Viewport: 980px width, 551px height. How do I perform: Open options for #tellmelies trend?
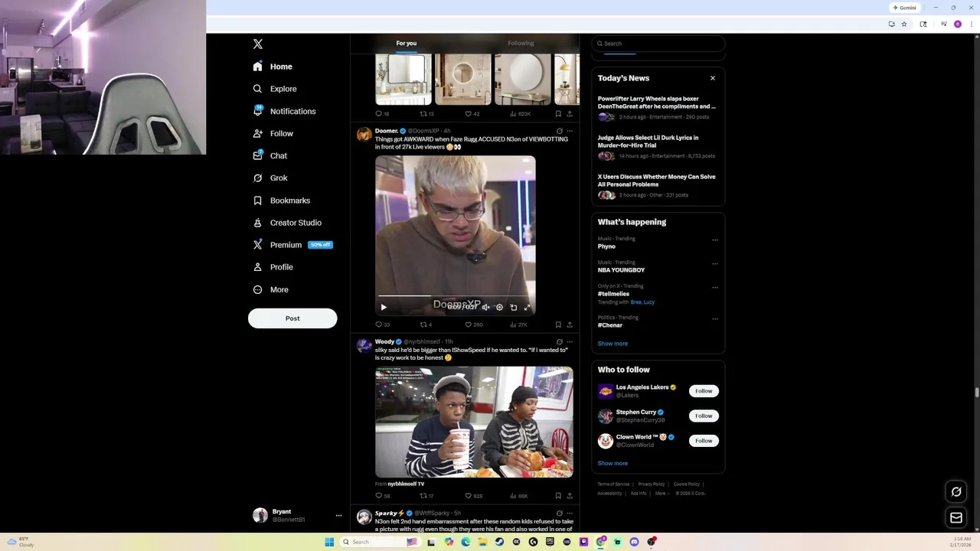pyautogui.click(x=715, y=287)
